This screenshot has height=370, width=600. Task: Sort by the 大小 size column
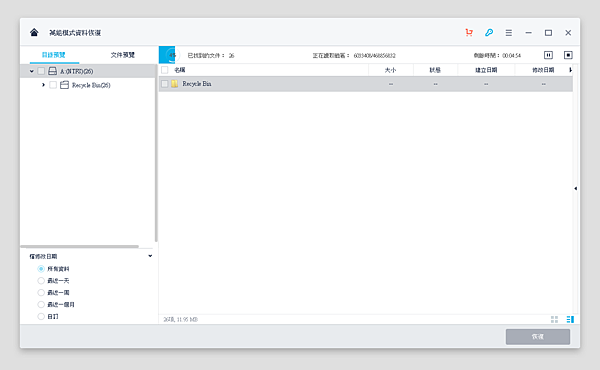coord(391,70)
